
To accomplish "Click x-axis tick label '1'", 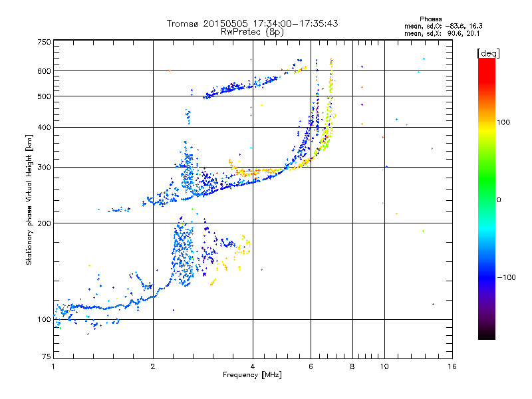I will tap(53, 366).
